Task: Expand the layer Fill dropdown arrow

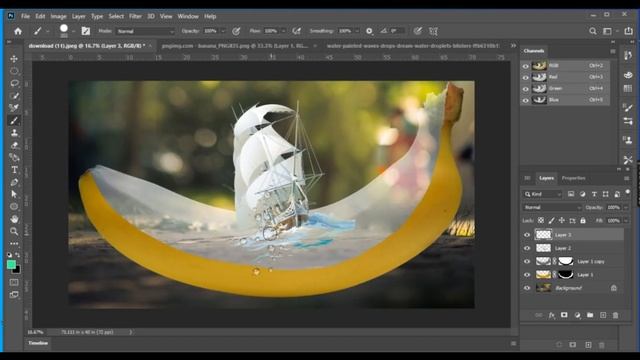Action: coord(626,220)
